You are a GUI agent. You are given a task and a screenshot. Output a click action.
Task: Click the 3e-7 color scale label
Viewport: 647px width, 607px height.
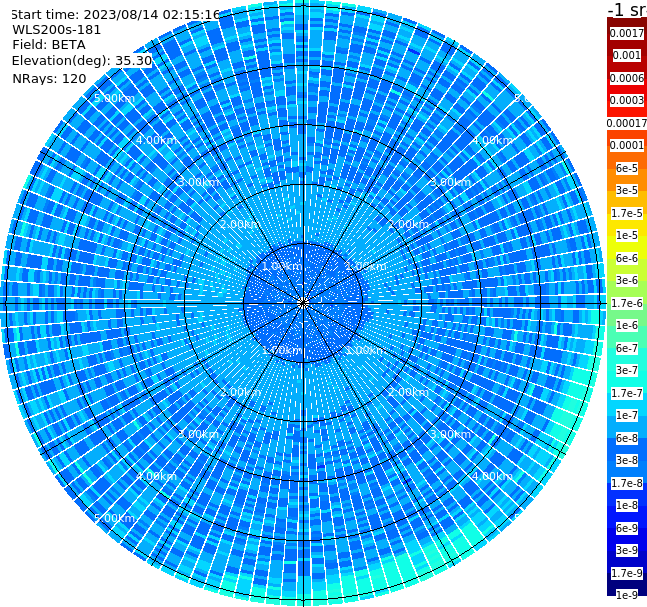[x=627, y=370]
